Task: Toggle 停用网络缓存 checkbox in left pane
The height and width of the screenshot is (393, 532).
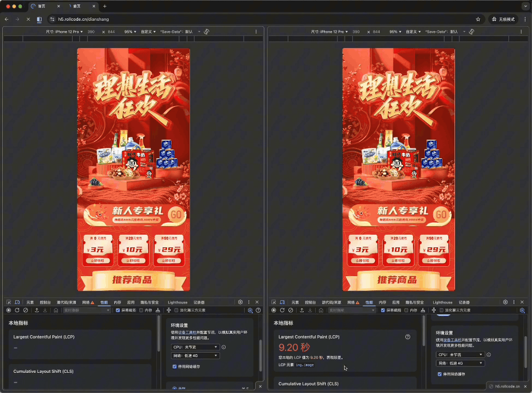Action: (x=175, y=366)
